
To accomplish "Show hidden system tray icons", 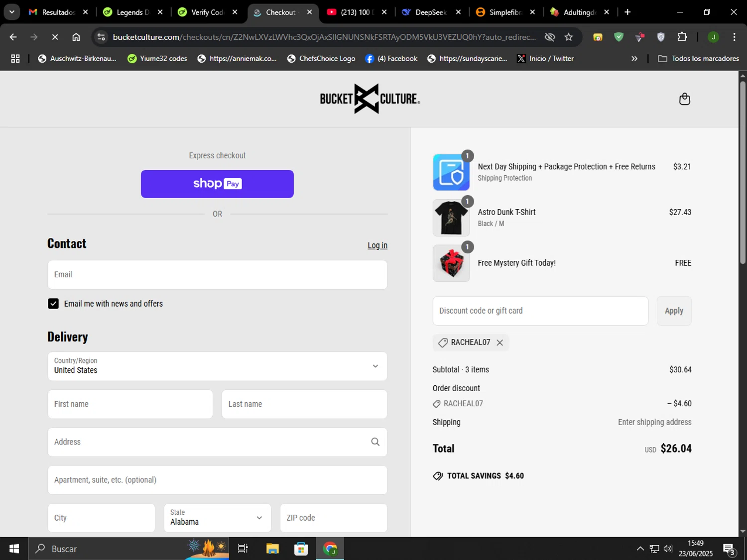I will [640, 549].
